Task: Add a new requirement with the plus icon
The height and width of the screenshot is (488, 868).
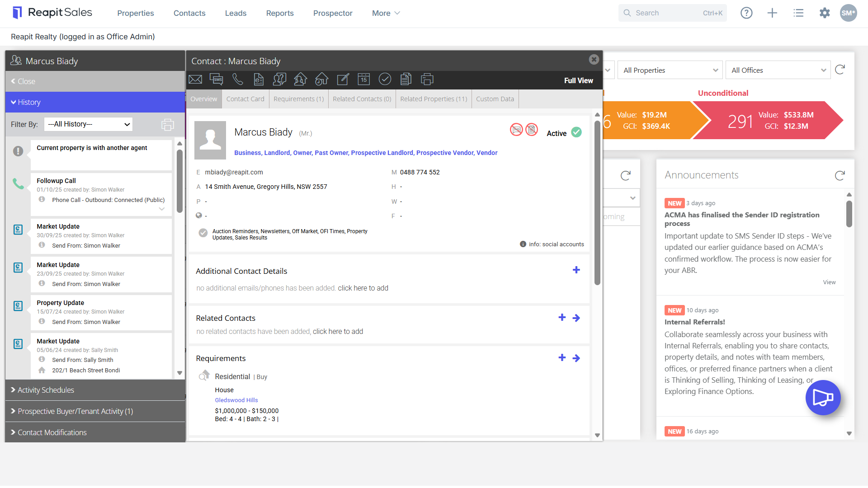Action: point(562,358)
